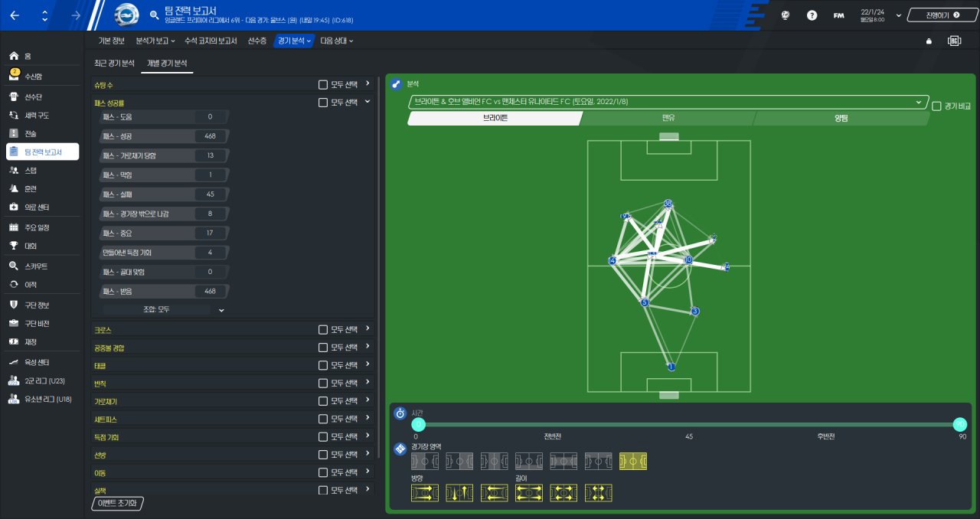Viewport: 980px width, 519px height.
Task: Check 모두 선택 for 패스 성공률
Action: click(x=323, y=102)
